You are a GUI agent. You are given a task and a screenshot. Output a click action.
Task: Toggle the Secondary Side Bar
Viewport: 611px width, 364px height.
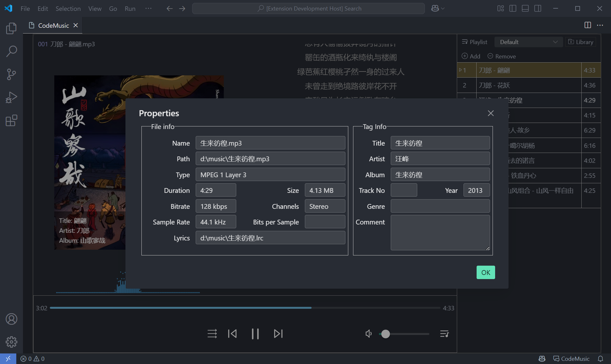(538, 9)
